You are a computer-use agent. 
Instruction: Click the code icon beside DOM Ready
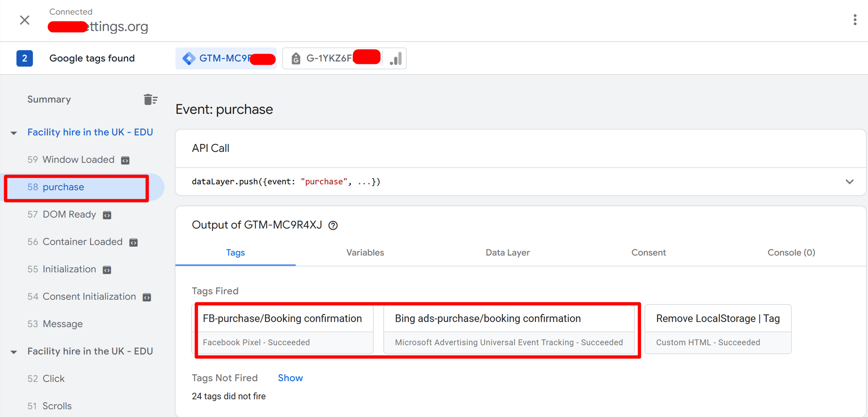coord(107,215)
